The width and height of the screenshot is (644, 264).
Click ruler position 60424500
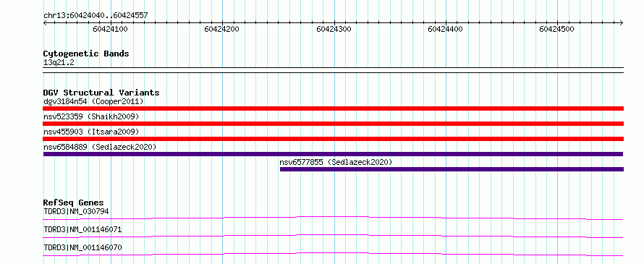point(556,29)
